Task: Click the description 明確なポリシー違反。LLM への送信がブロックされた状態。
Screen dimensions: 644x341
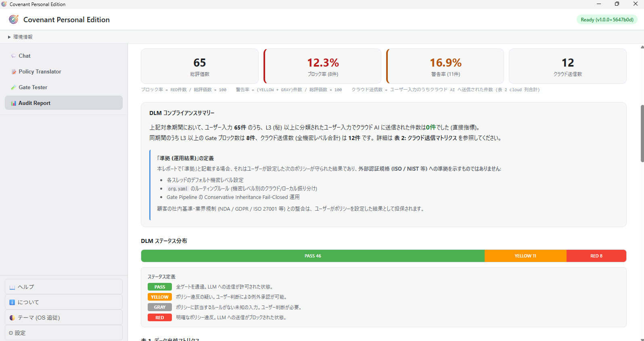Action: [x=232, y=318]
